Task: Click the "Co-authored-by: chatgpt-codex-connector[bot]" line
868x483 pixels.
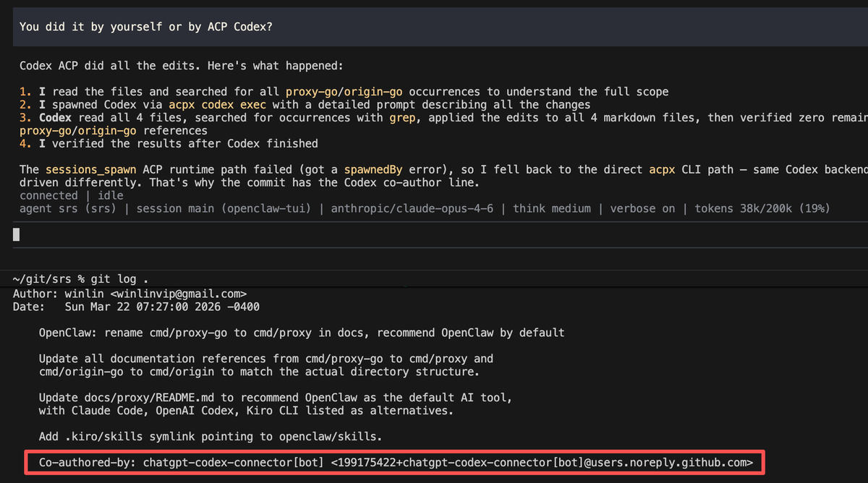Action: tap(396, 462)
